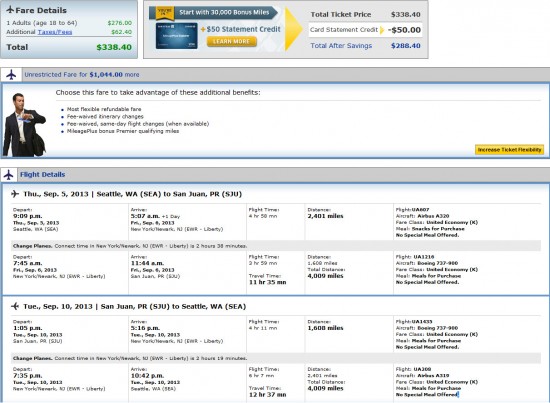Click 7:35 p.m. departure time
Image resolution: width=550 pixels, height=403 pixels.
[27, 376]
